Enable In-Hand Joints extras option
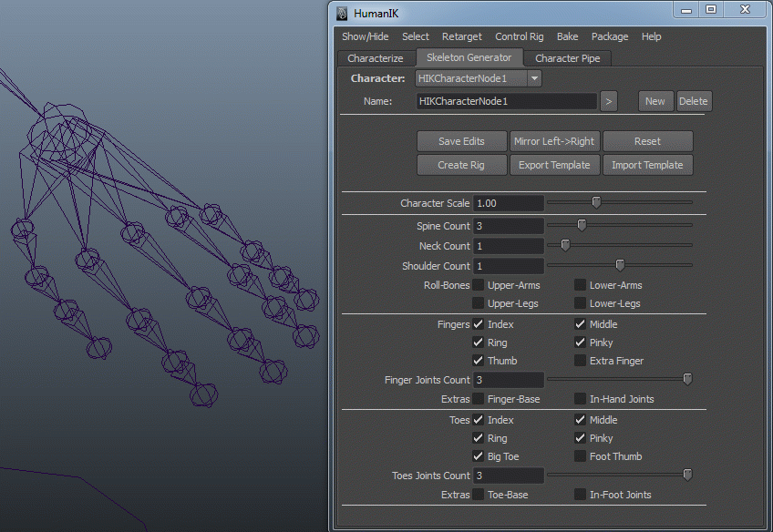This screenshot has height=532, width=773. point(580,399)
